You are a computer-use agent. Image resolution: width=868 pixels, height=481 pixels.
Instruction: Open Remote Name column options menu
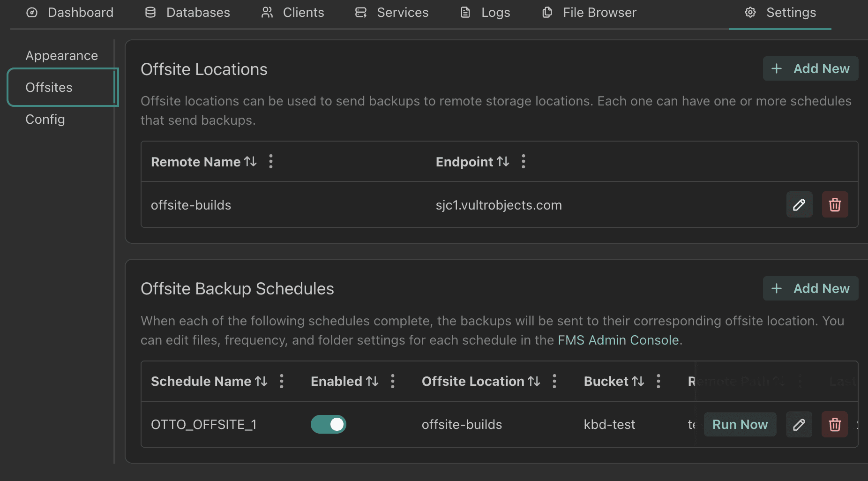[271, 162]
